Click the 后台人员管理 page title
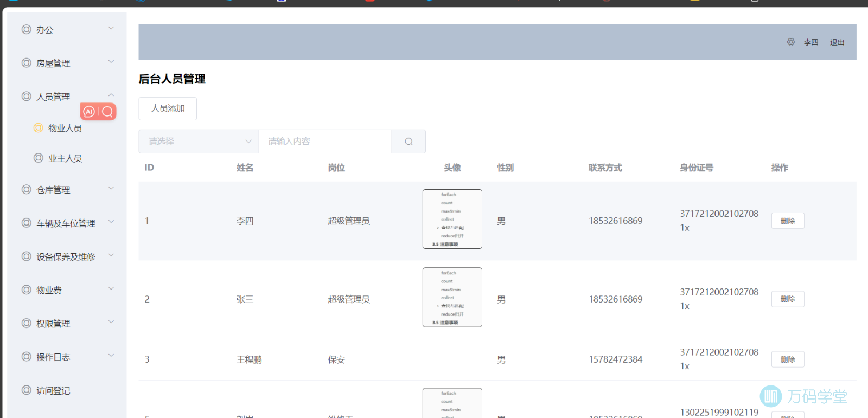The width and height of the screenshot is (868, 418). point(172,79)
